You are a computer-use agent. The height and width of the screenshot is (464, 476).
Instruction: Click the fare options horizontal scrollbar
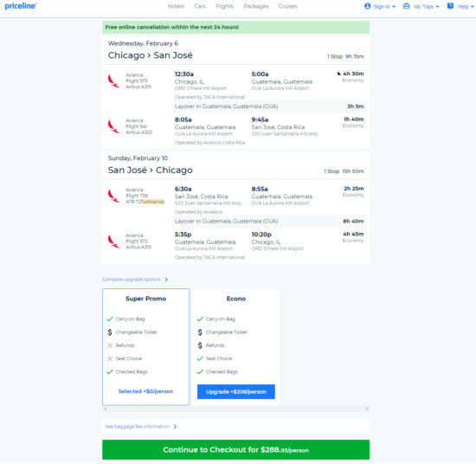click(236, 409)
